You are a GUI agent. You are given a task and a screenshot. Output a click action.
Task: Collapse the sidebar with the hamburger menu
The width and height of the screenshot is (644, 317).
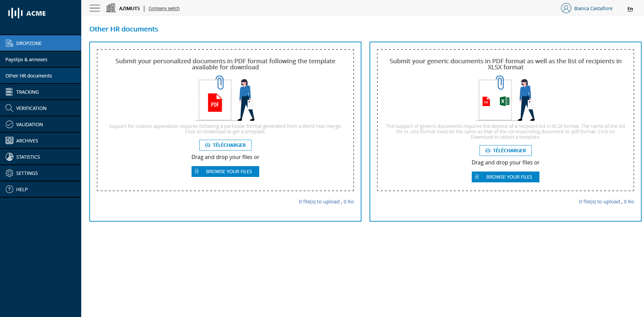[94, 8]
